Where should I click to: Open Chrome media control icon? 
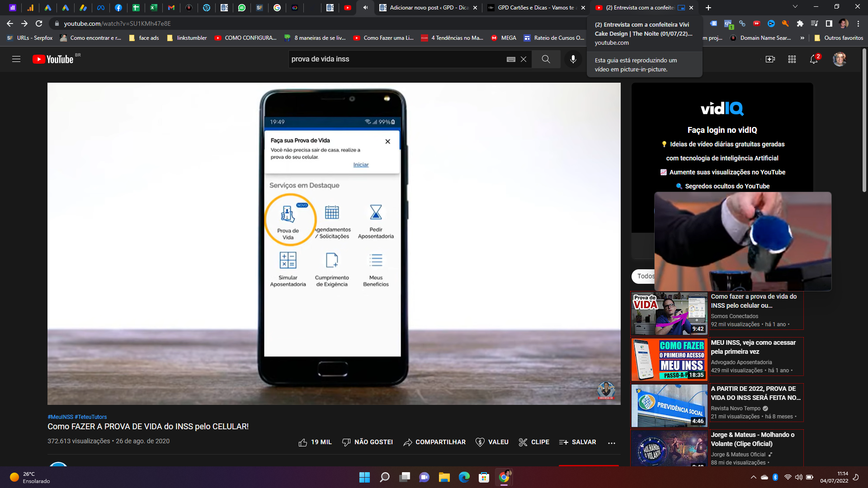pos(814,23)
